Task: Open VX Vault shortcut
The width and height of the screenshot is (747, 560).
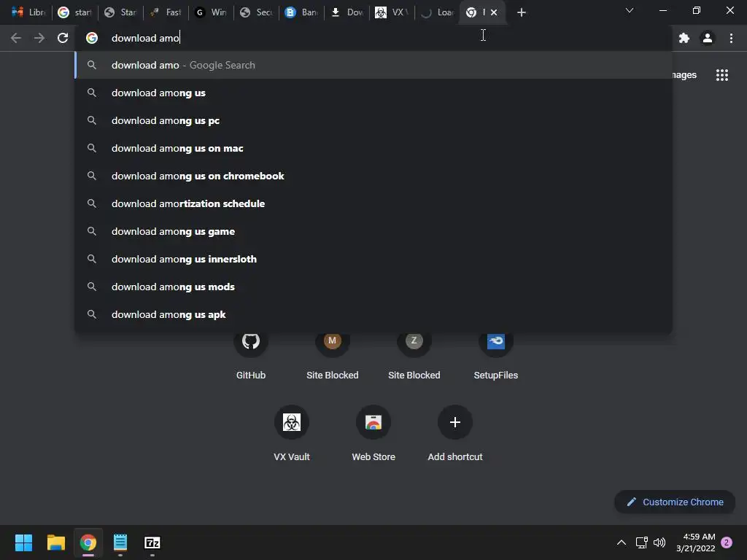Action: click(292, 433)
